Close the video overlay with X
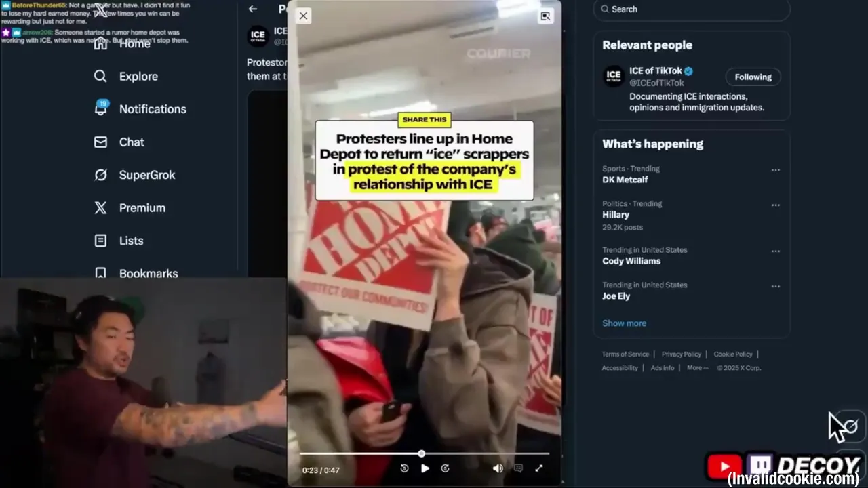This screenshot has height=488, width=868. pos(303,16)
